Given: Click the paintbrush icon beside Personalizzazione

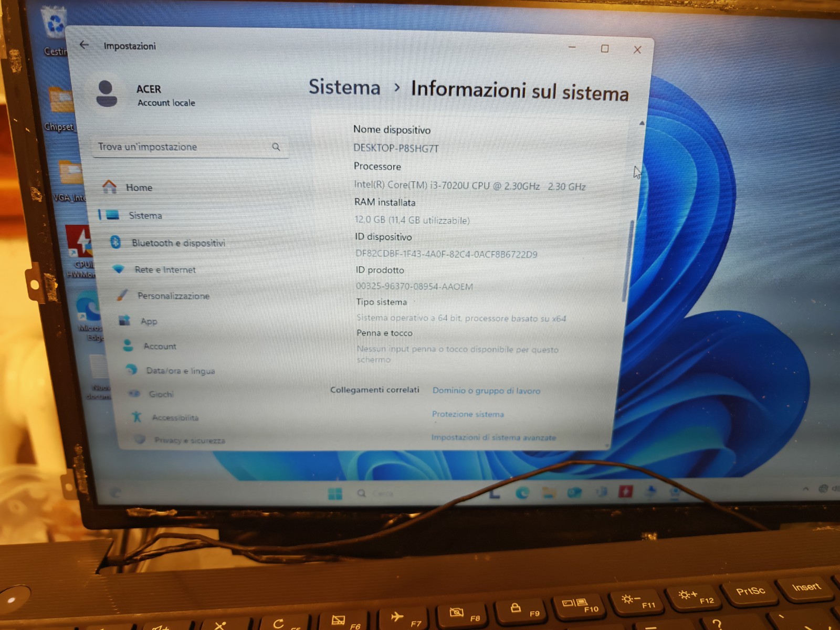Looking at the screenshot, I should click(122, 295).
